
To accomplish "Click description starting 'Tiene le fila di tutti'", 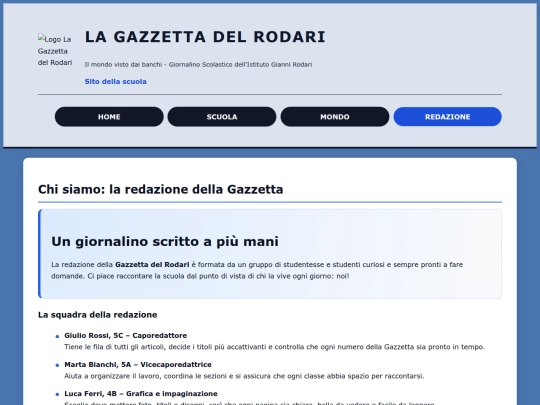I will click(x=274, y=347).
